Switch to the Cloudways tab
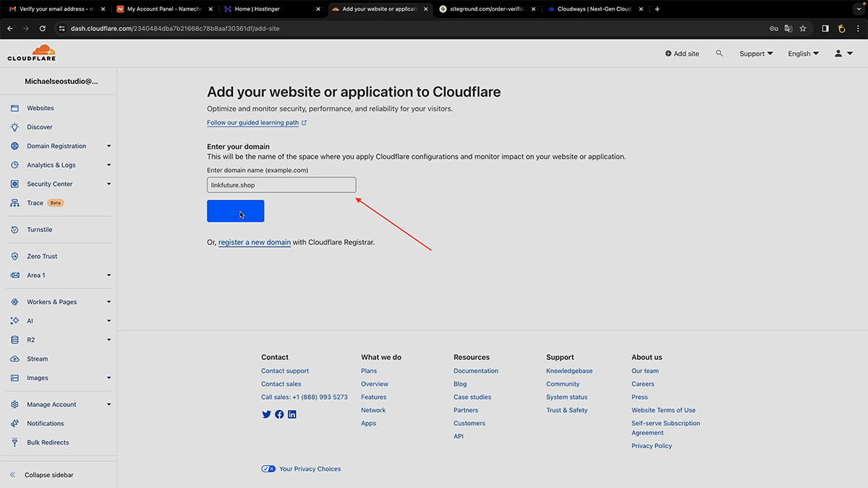The height and width of the screenshot is (488, 868). click(x=596, y=9)
